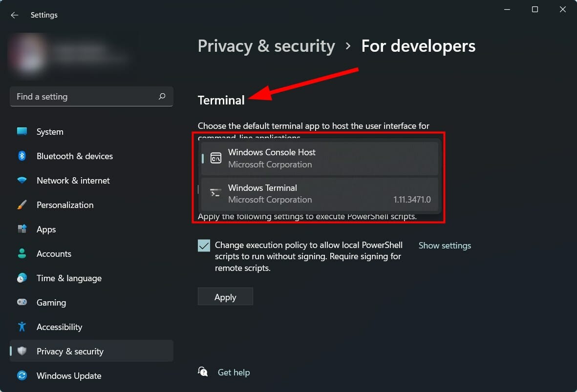
Task: Go to Time & language settings
Action: [x=69, y=278]
